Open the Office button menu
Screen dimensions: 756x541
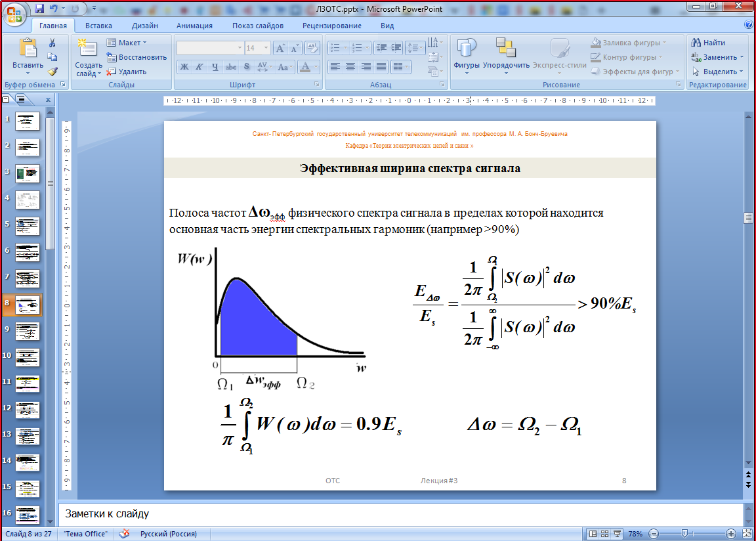(14, 13)
